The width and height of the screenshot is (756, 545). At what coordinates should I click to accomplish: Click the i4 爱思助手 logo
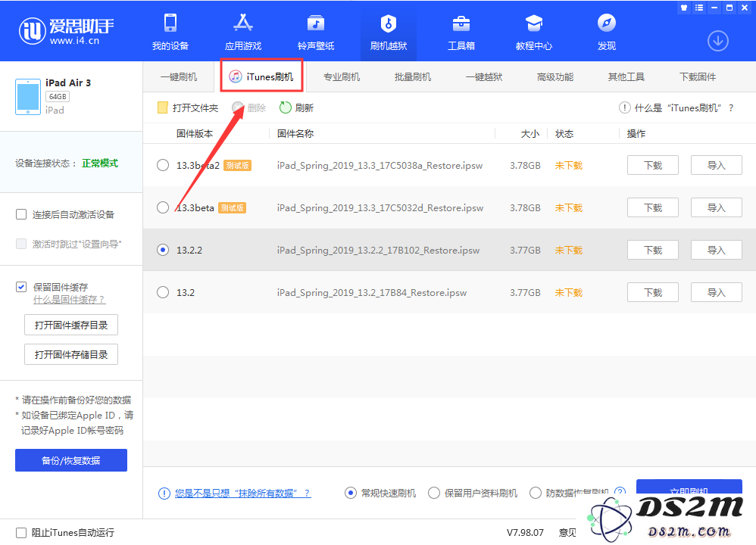pos(66,31)
